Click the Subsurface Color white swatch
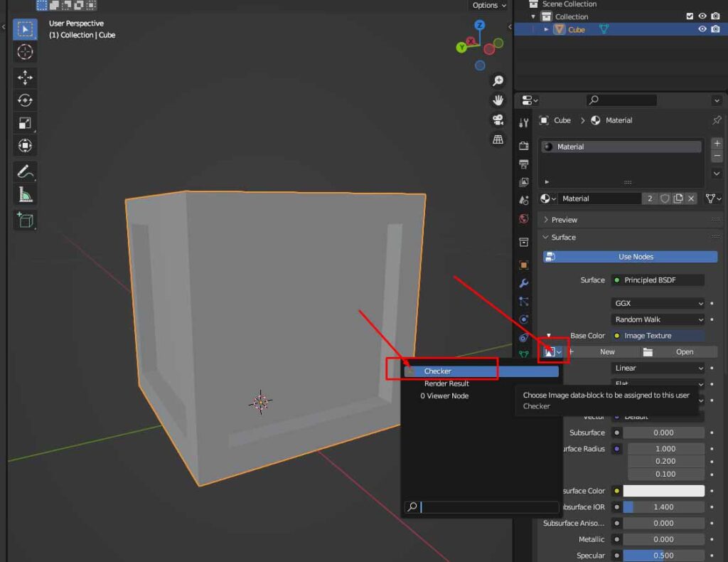728x562 pixels. pyautogui.click(x=663, y=491)
